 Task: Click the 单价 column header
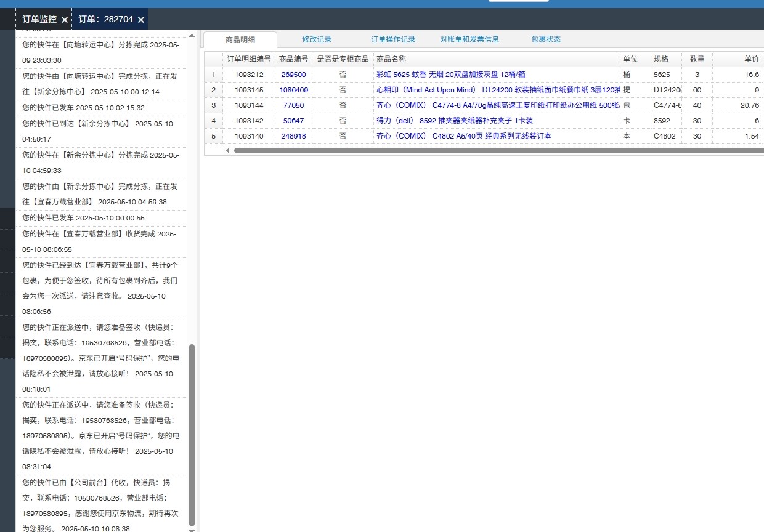[x=738, y=59]
